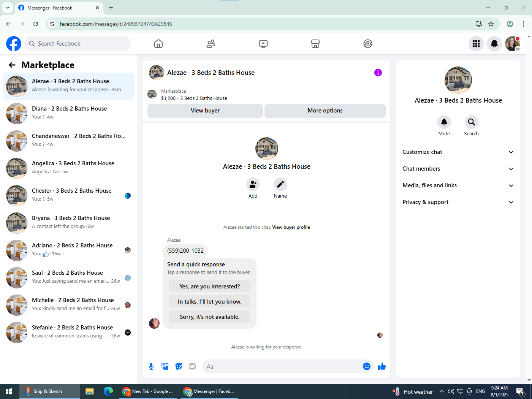Open Chandaneswar conversation in list
Viewport: 532px width, 399px height.
coord(68,141)
